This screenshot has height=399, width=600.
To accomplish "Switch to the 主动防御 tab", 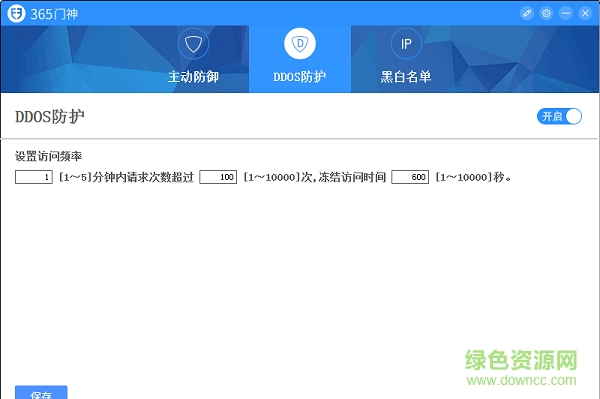I will pos(193,59).
